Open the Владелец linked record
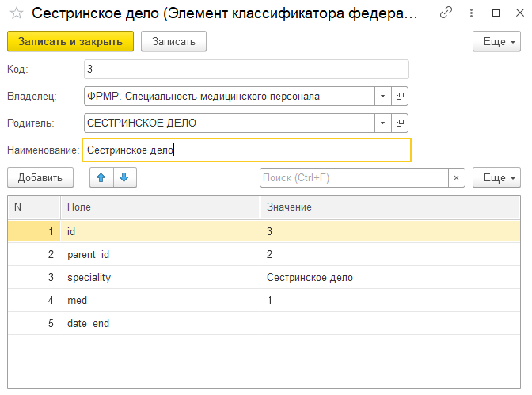 (x=400, y=97)
